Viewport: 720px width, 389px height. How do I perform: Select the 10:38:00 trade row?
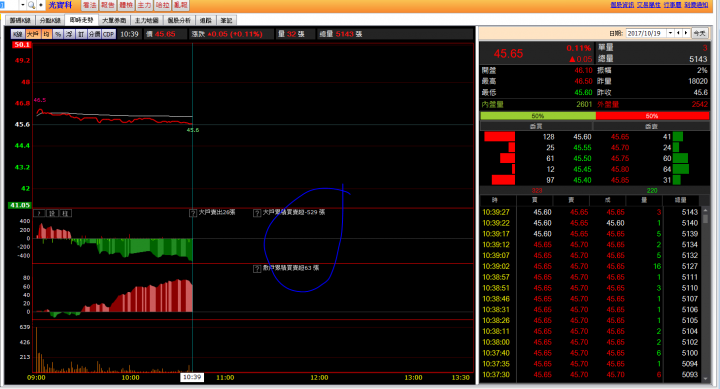point(590,342)
